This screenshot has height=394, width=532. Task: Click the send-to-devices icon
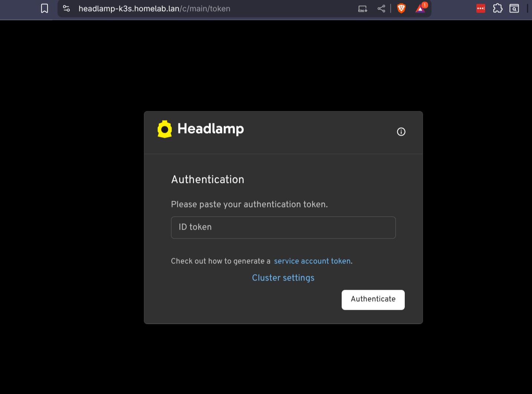pyautogui.click(x=362, y=9)
